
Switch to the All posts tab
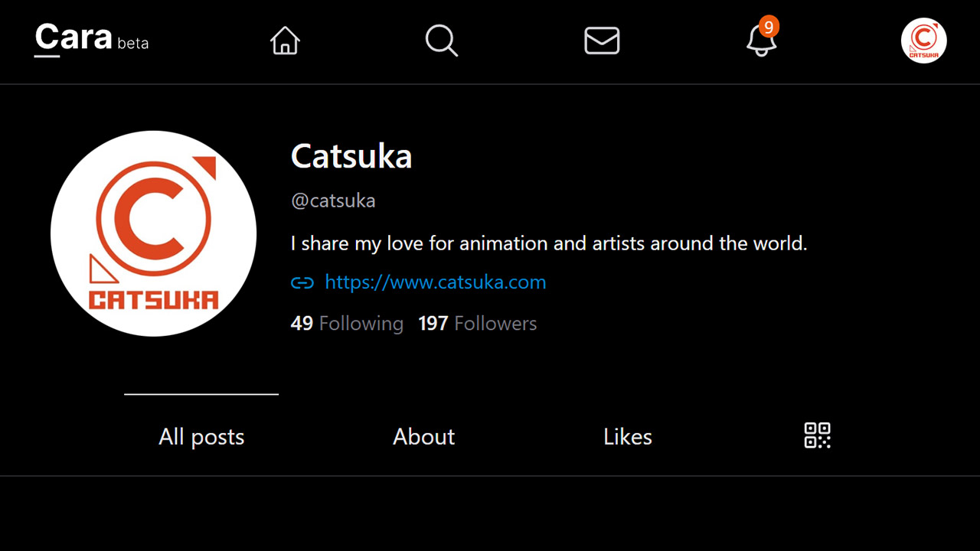(x=201, y=436)
